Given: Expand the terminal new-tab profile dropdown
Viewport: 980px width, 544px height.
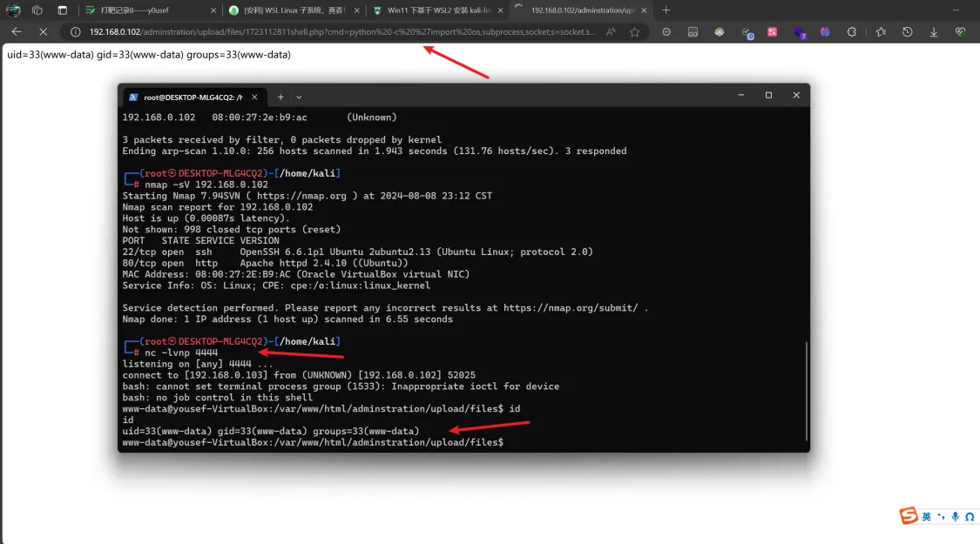Looking at the screenshot, I should pos(299,97).
